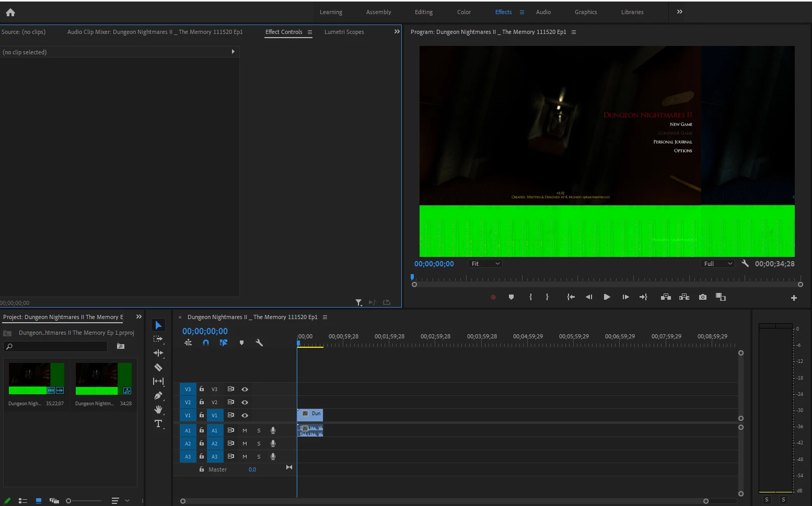Screen dimensions: 812x506
Task: Expand Project panel overflow chevrons
Action: click(x=138, y=317)
